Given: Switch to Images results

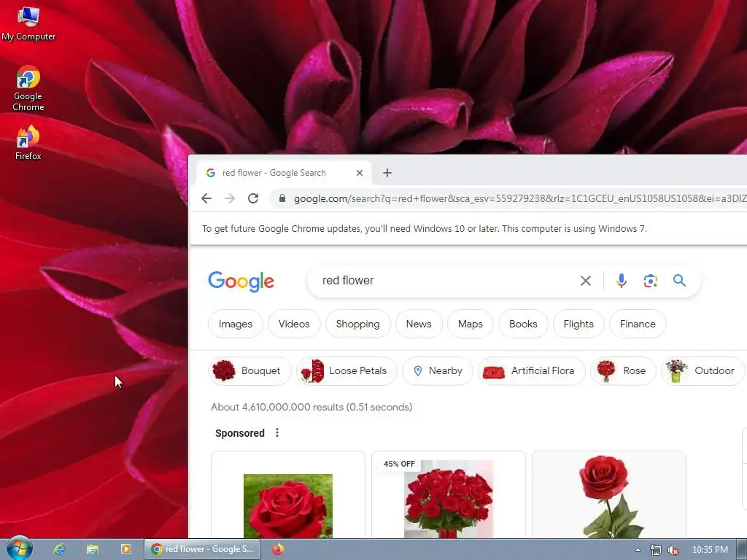Looking at the screenshot, I should (x=236, y=324).
